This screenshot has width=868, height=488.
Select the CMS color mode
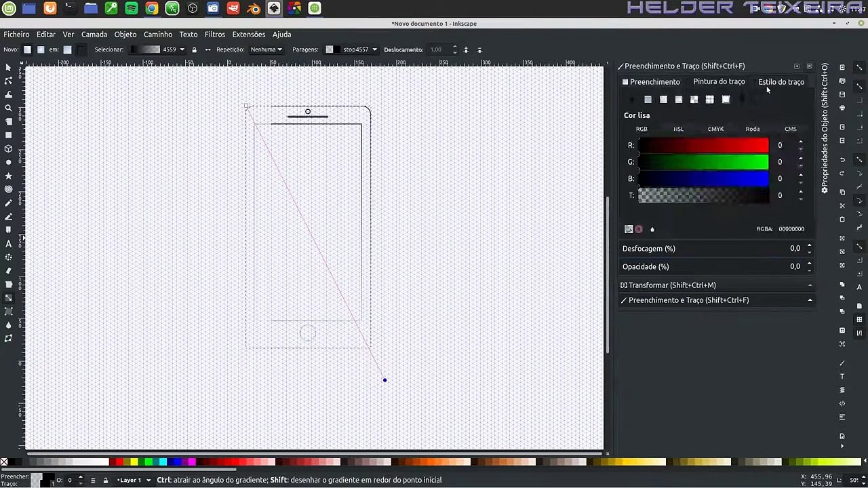click(790, 129)
